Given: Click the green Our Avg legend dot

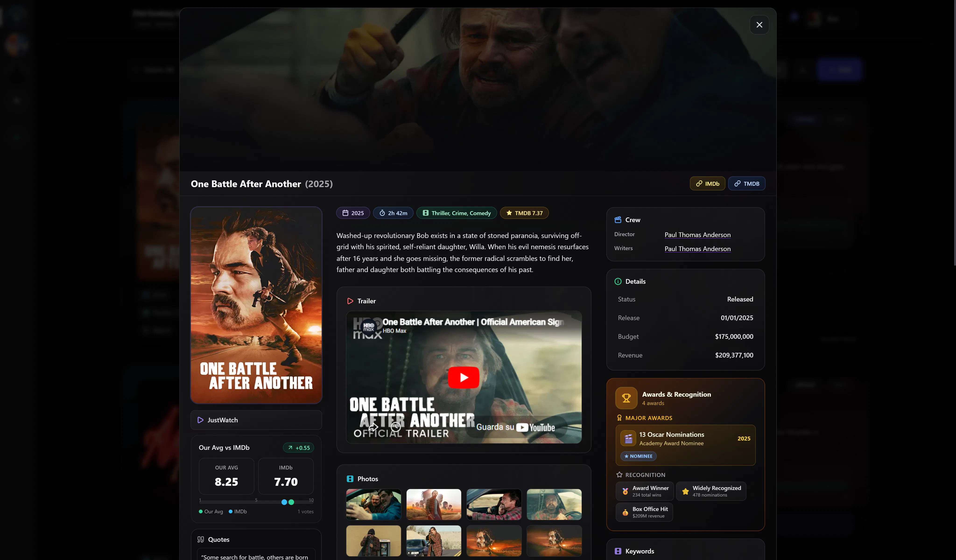Looking at the screenshot, I should pos(201,511).
